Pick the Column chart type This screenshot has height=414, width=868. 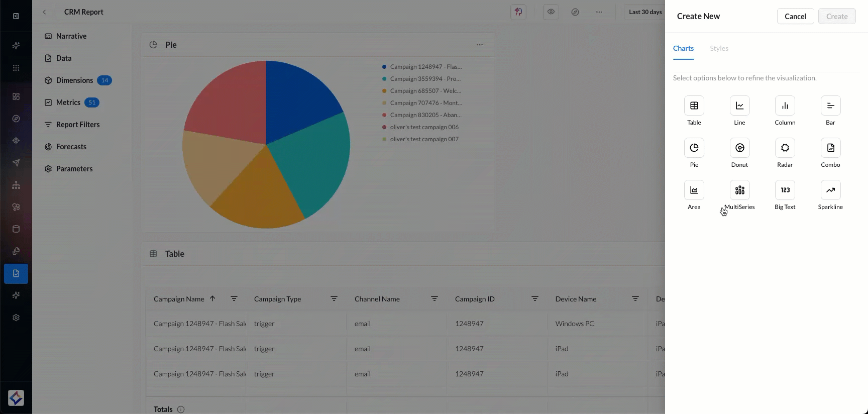click(785, 106)
